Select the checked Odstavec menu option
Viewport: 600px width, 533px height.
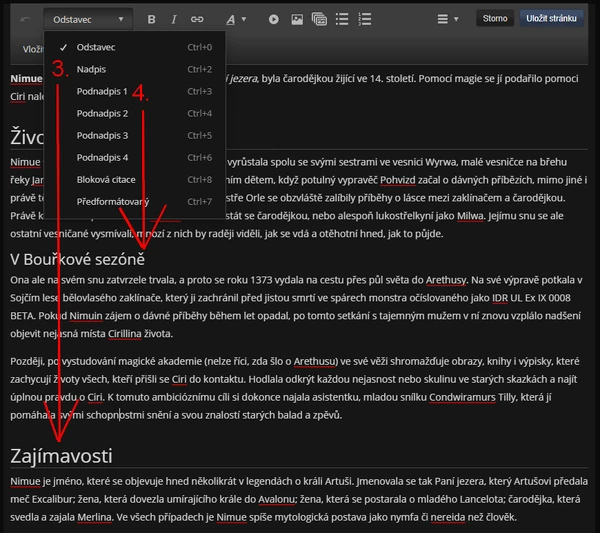pos(96,47)
